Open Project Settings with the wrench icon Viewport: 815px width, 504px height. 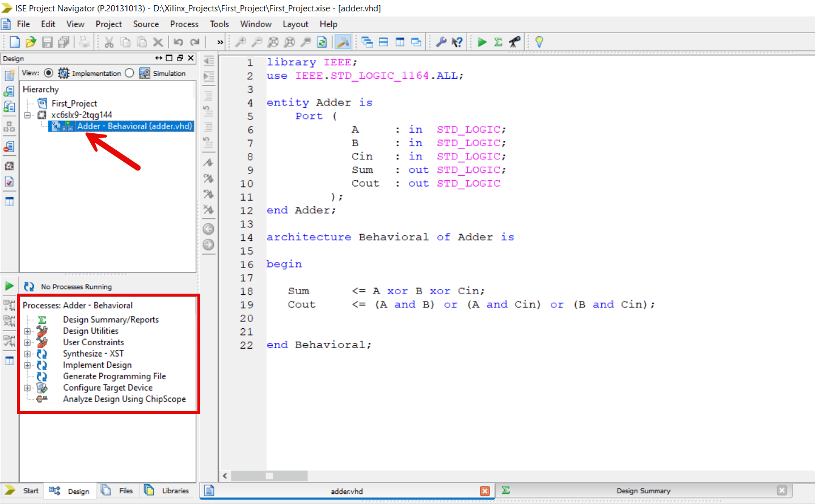pyautogui.click(x=441, y=41)
